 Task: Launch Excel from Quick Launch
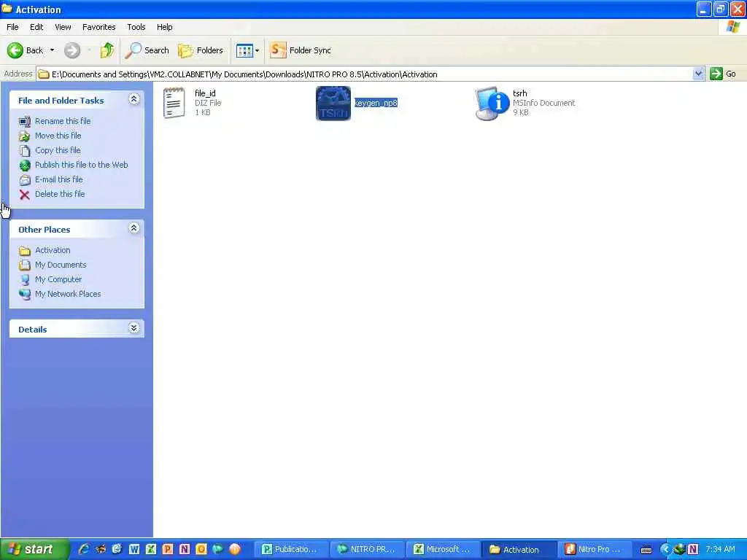(x=151, y=549)
